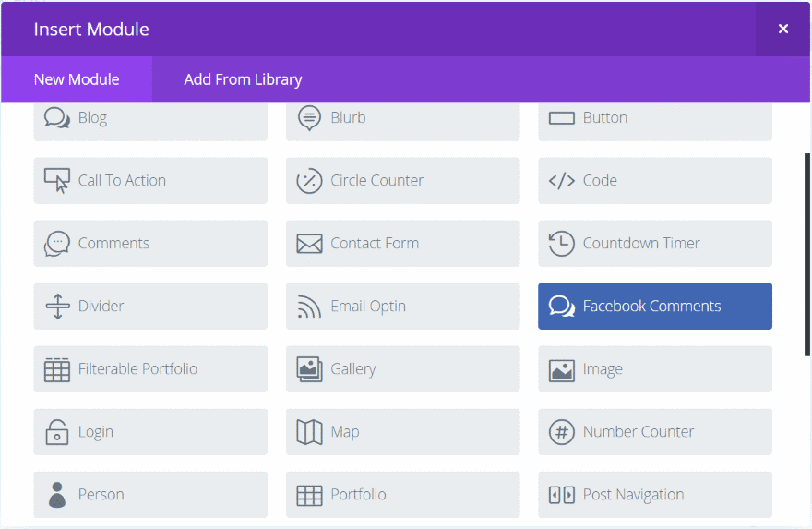Click the Email Optin feed icon
The height and width of the screenshot is (529, 812).
click(x=309, y=307)
